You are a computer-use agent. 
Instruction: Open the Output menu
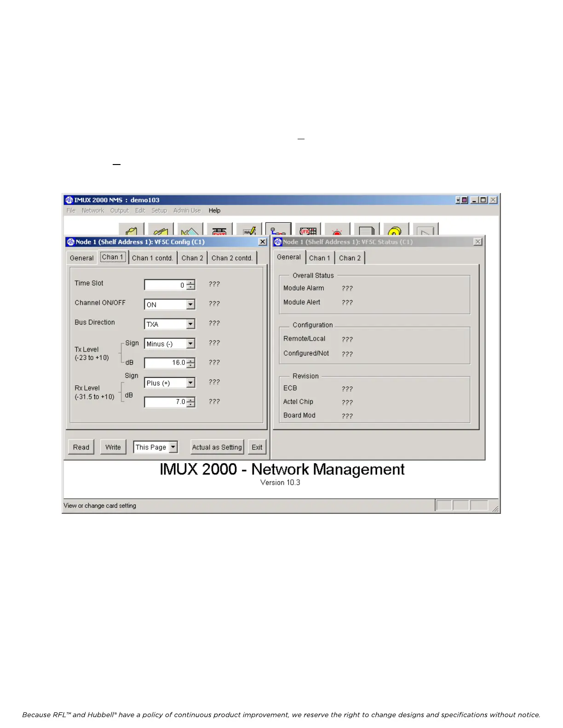tap(120, 210)
